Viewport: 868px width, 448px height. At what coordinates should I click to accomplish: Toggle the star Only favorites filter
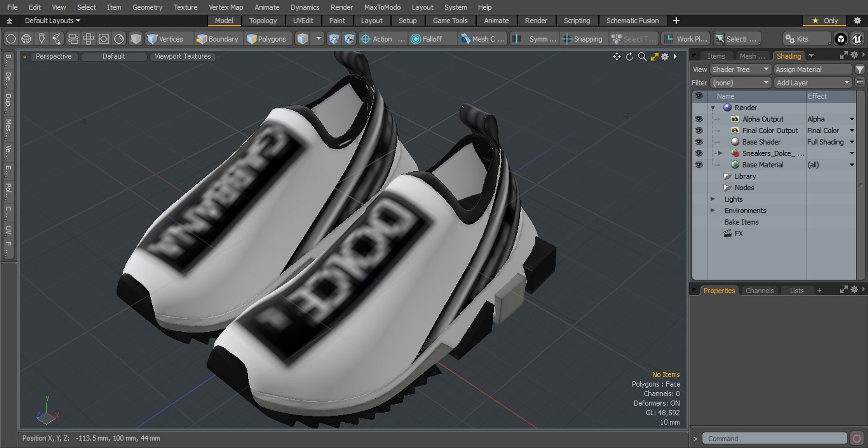825,20
